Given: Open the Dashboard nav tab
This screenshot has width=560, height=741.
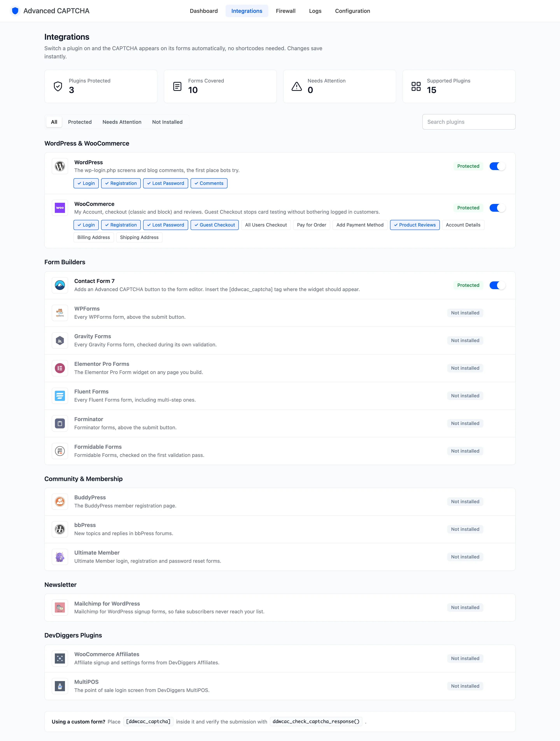Looking at the screenshot, I should point(204,11).
